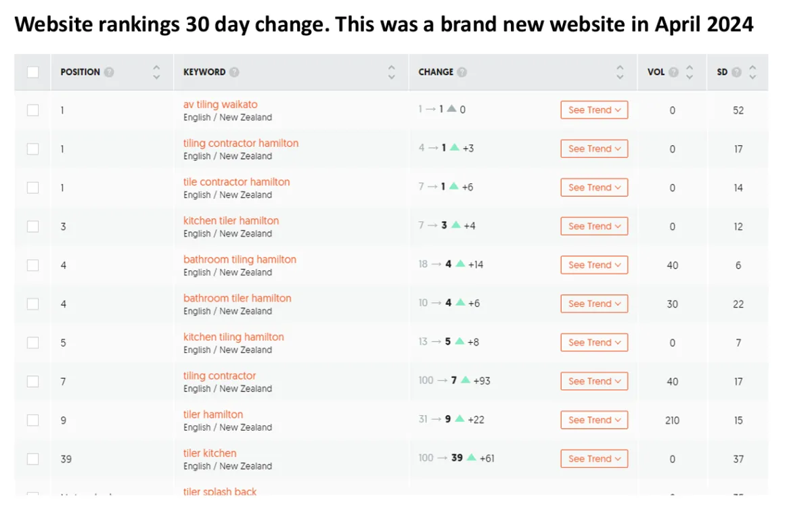
Task: Sort by Vol column arrows
Action: pyautogui.click(x=690, y=72)
